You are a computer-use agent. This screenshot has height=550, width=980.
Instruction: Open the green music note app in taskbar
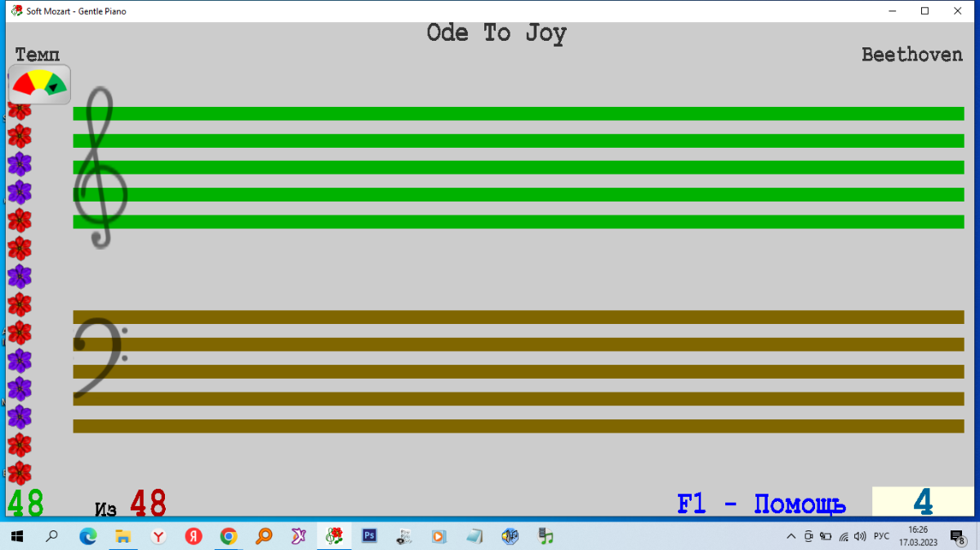tap(546, 536)
